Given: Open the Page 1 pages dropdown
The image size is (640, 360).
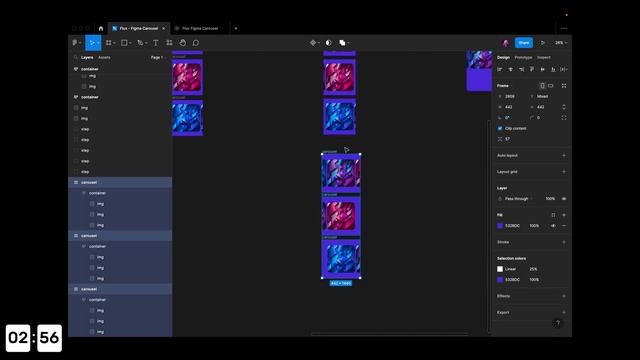Looking at the screenshot, I should pyautogui.click(x=158, y=58).
